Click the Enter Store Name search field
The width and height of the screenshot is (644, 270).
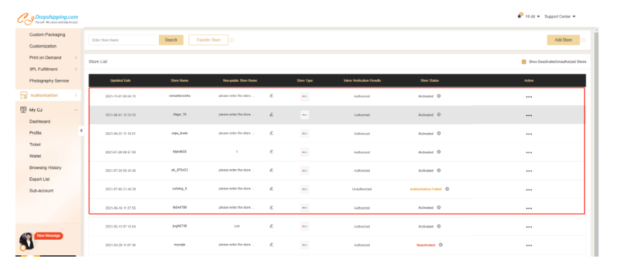123,40
